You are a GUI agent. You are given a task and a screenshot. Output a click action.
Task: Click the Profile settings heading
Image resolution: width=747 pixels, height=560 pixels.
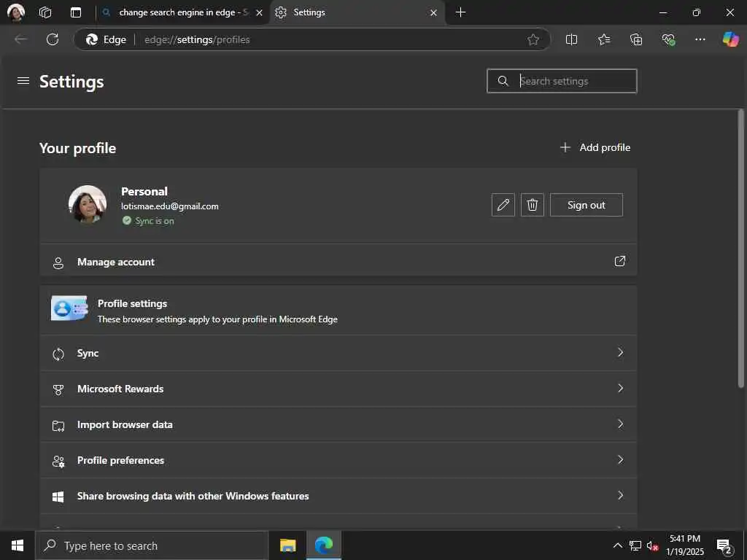coord(133,303)
